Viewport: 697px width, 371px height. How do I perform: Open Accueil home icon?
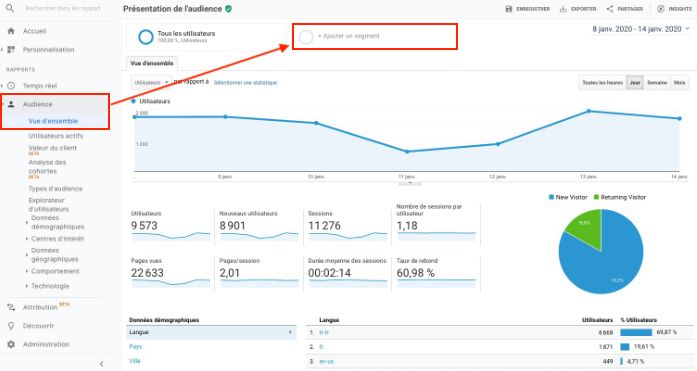(x=11, y=31)
